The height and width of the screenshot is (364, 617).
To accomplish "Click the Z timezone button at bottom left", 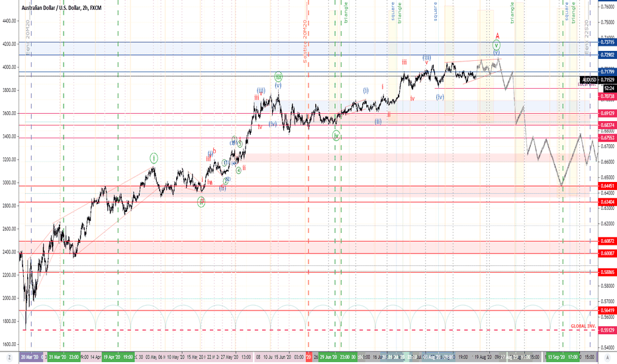I will point(9,357).
